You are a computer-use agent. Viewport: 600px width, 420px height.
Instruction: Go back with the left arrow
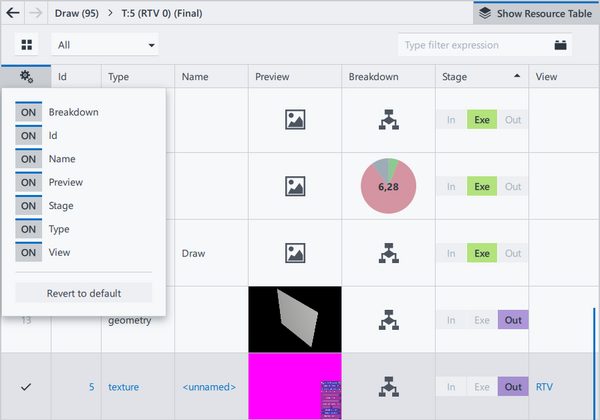click(13, 13)
